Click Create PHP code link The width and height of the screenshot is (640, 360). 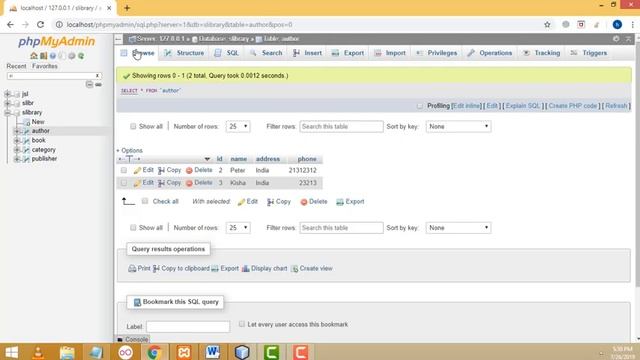(573, 106)
